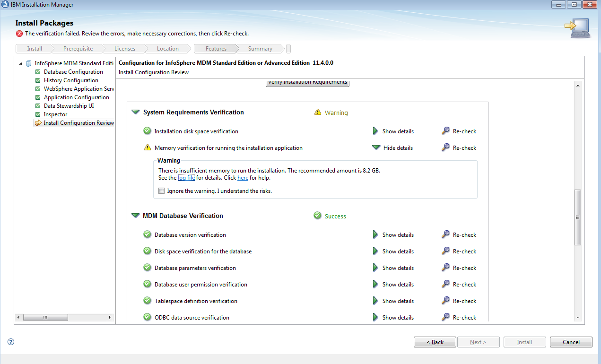Click Re-check icon for Memory verification row
This screenshot has width=601, height=364.
tap(445, 147)
